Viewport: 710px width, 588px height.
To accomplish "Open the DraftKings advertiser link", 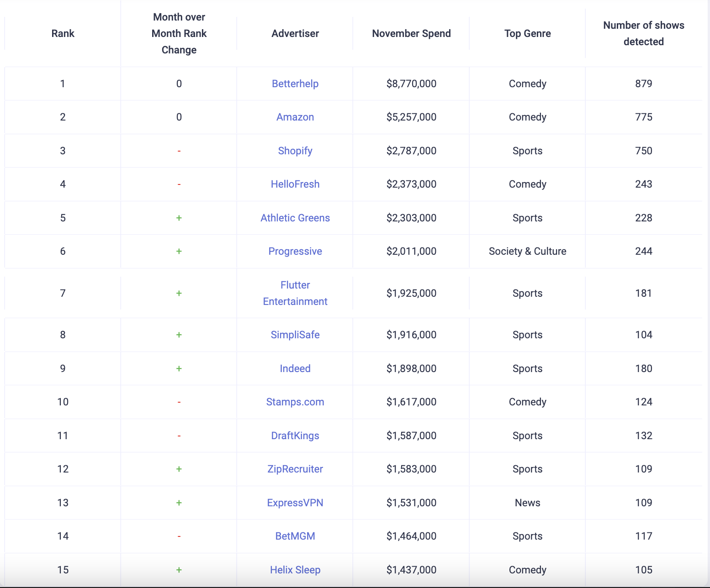I will point(295,436).
